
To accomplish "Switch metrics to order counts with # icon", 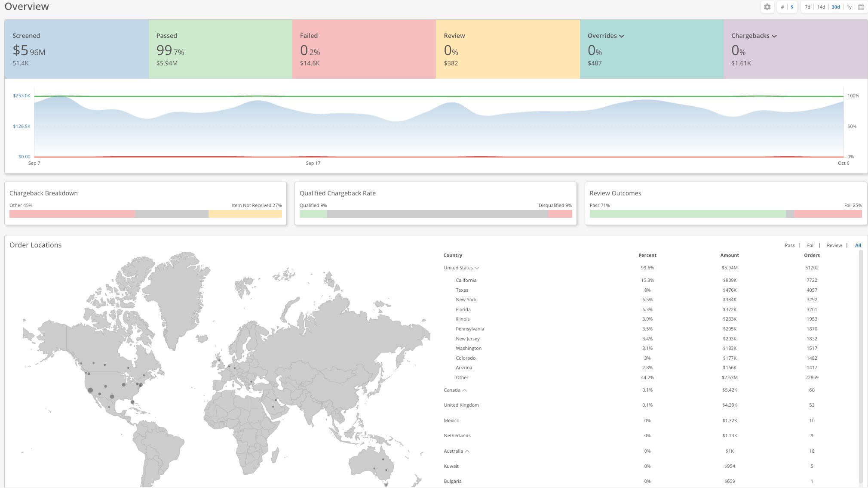I will click(782, 7).
